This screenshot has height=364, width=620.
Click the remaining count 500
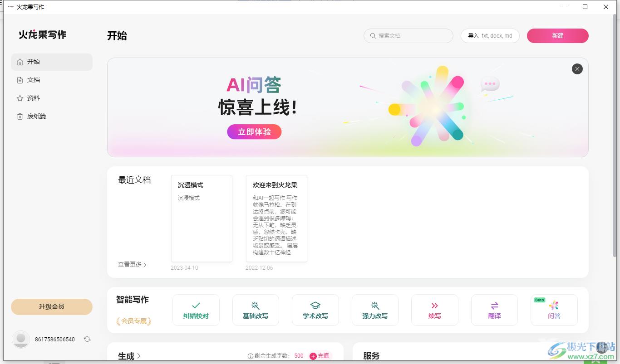click(299, 356)
